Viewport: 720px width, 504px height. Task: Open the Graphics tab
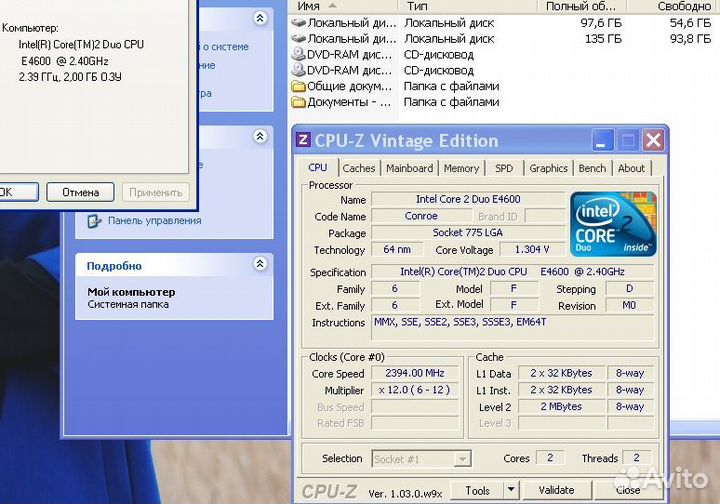(x=548, y=168)
